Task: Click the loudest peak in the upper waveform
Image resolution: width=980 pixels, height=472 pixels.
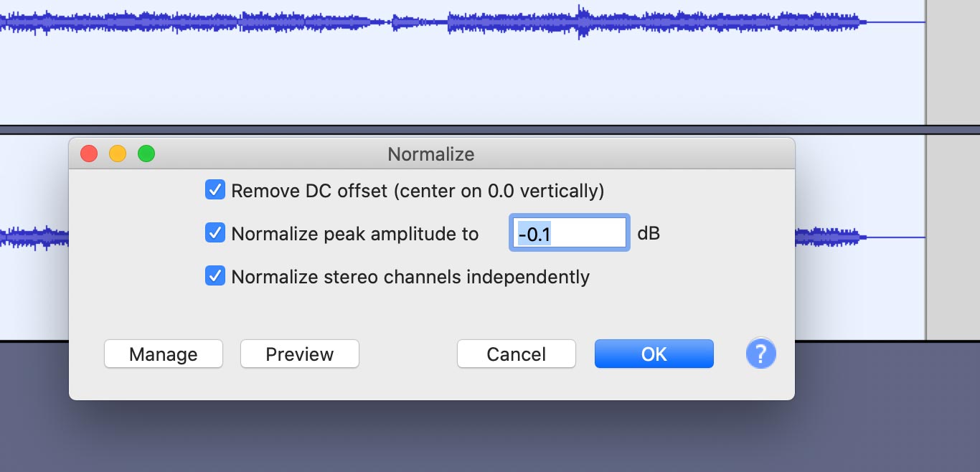Action: click(581, 22)
